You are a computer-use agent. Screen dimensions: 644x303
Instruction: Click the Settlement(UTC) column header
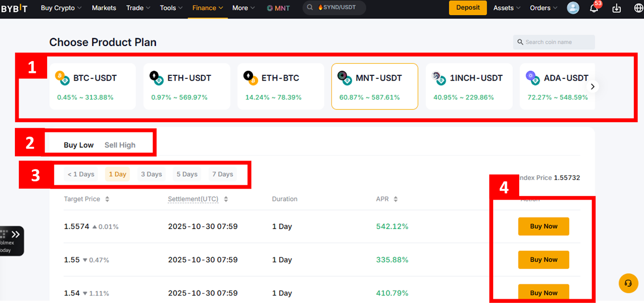point(193,199)
